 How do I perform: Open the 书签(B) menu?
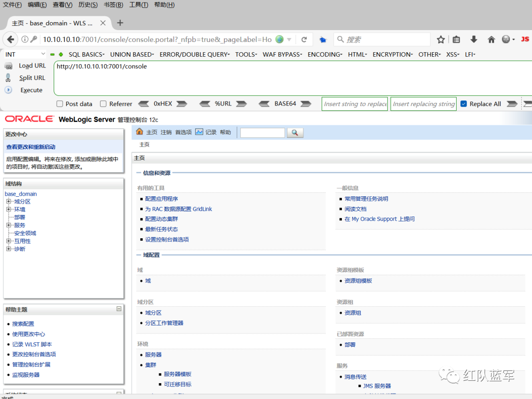pyautogui.click(x=113, y=5)
